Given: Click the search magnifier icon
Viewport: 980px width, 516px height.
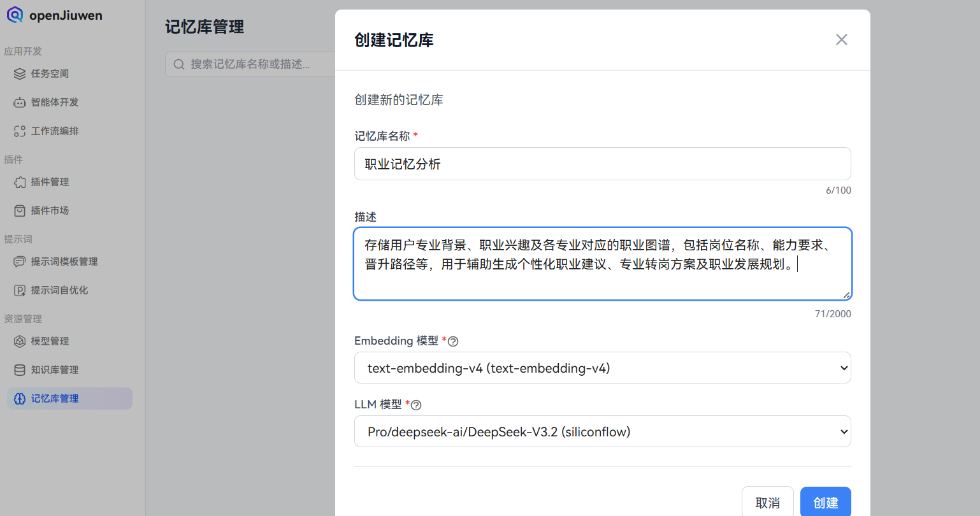Looking at the screenshot, I should [x=179, y=64].
